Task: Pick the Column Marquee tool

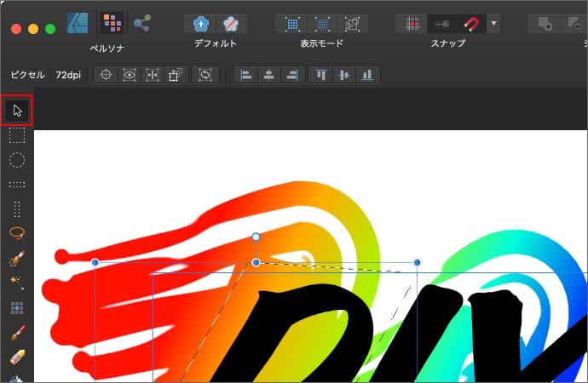Action: [17, 209]
